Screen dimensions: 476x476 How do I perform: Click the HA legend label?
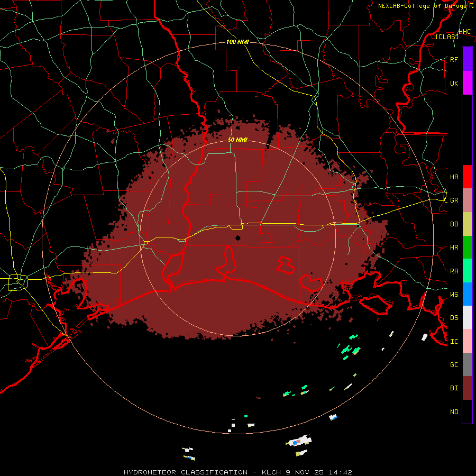pos(454,177)
